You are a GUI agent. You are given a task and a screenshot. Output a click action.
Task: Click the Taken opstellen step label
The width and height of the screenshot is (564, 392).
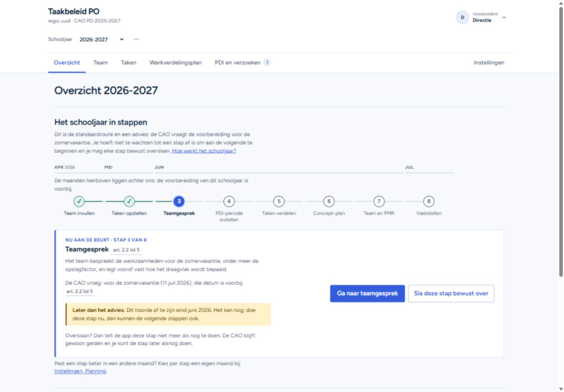point(129,213)
